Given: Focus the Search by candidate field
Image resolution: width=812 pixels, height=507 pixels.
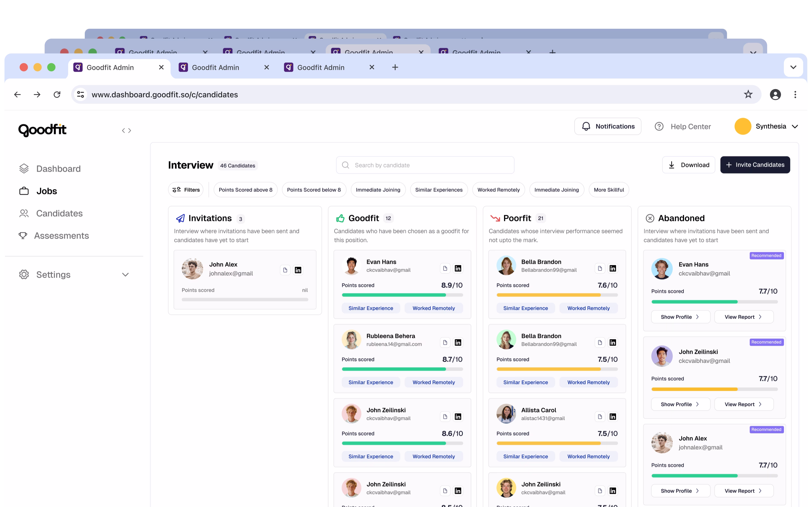Looking at the screenshot, I should (425, 165).
